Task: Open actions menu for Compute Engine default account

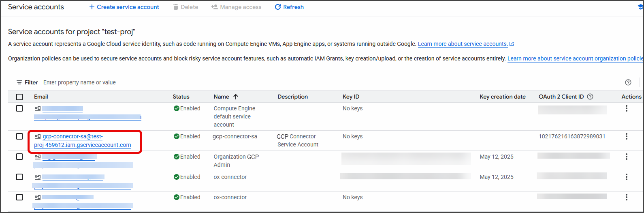Action: coord(626,108)
